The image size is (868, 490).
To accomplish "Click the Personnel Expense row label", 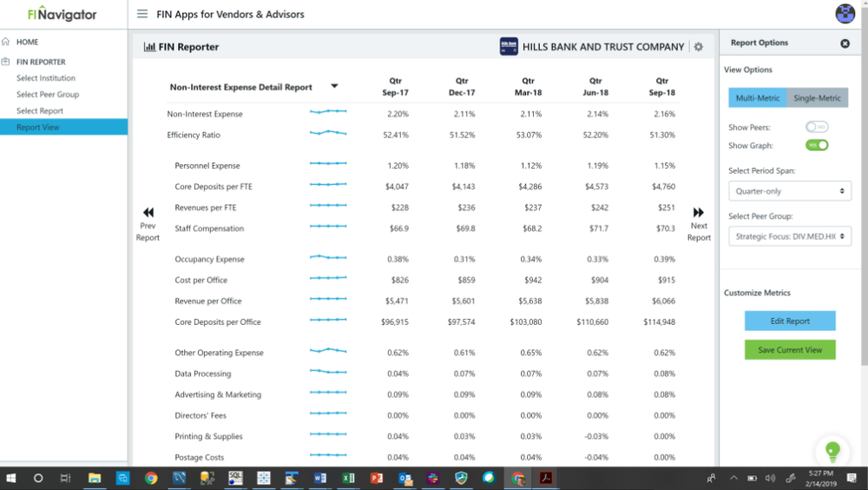I will (x=207, y=166).
